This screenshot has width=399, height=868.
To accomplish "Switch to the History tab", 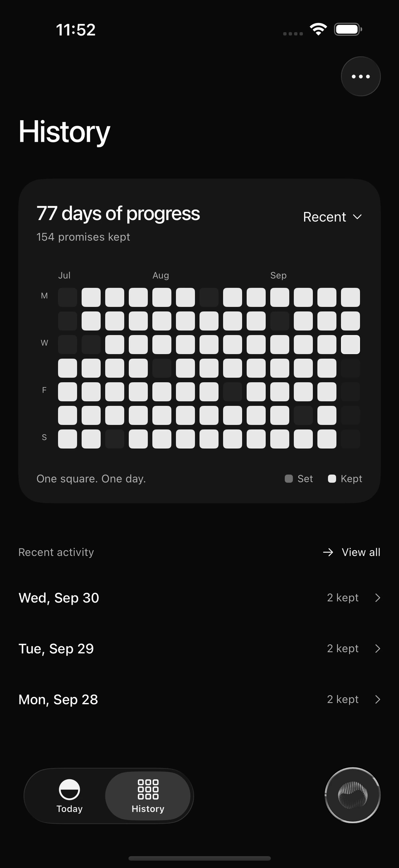I will click(x=148, y=796).
